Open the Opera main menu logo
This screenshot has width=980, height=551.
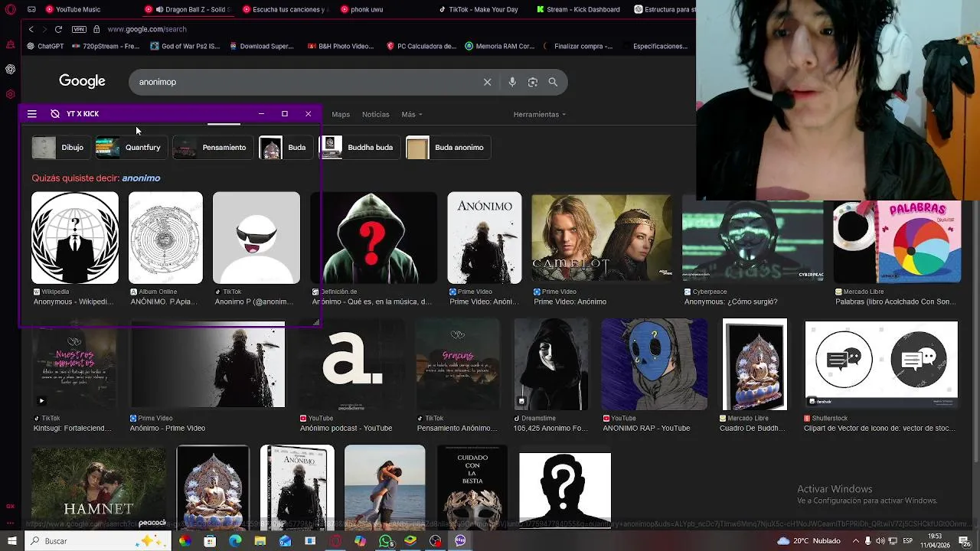10,10
